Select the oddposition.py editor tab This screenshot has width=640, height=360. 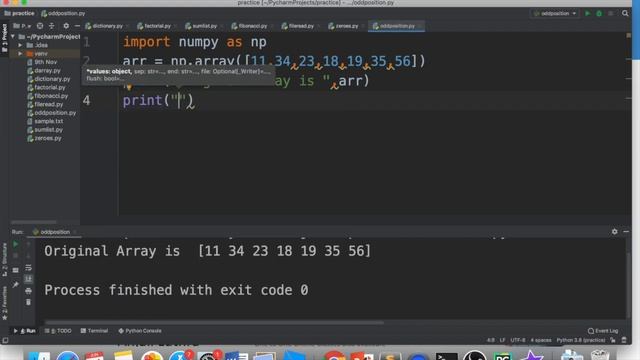tap(397, 26)
